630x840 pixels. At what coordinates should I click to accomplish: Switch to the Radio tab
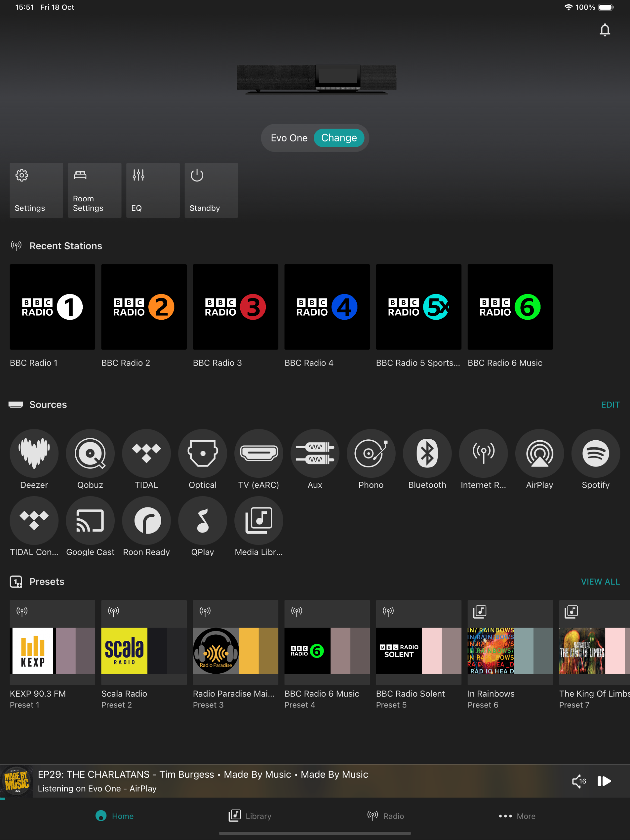click(x=386, y=816)
